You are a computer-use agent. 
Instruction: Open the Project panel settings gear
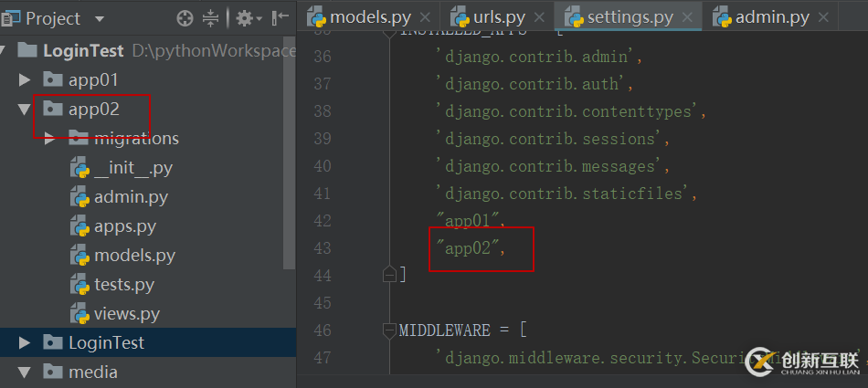245,18
